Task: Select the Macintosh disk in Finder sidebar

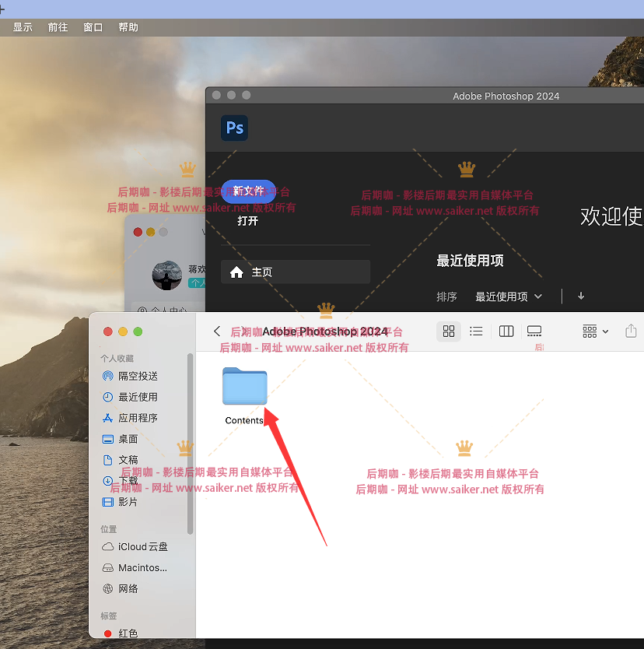Action: click(x=135, y=567)
